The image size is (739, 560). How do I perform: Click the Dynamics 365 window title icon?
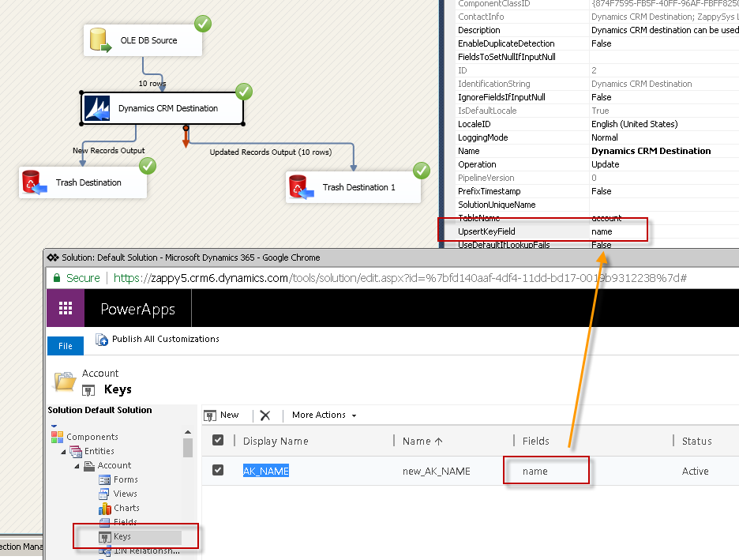(x=53, y=257)
